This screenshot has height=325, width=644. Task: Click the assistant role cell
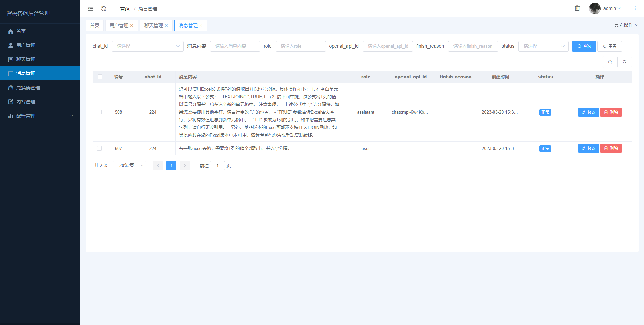coord(366,112)
